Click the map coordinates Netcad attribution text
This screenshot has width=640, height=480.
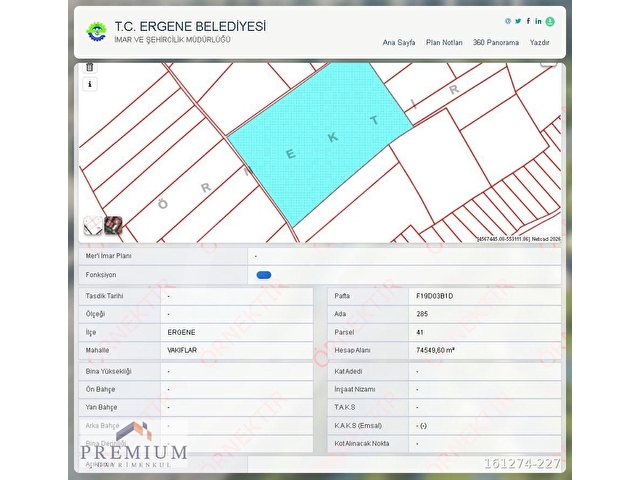tap(519, 239)
